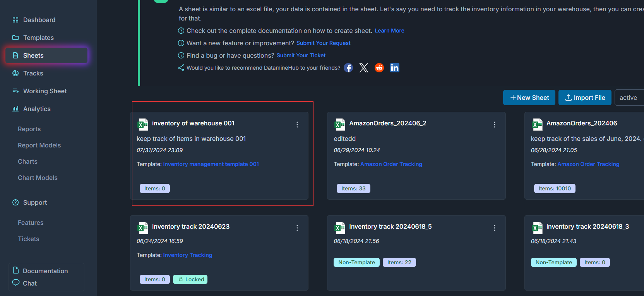The width and height of the screenshot is (644, 296).
Task: Open sheet titled AmazonOrders_202406
Action: pos(582,123)
